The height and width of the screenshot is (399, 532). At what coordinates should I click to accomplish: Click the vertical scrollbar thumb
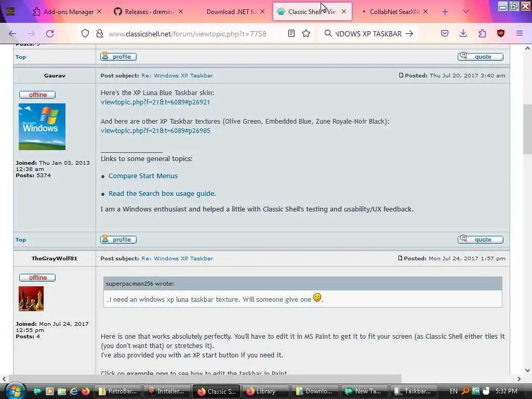pyautogui.click(x=527, y=129)
